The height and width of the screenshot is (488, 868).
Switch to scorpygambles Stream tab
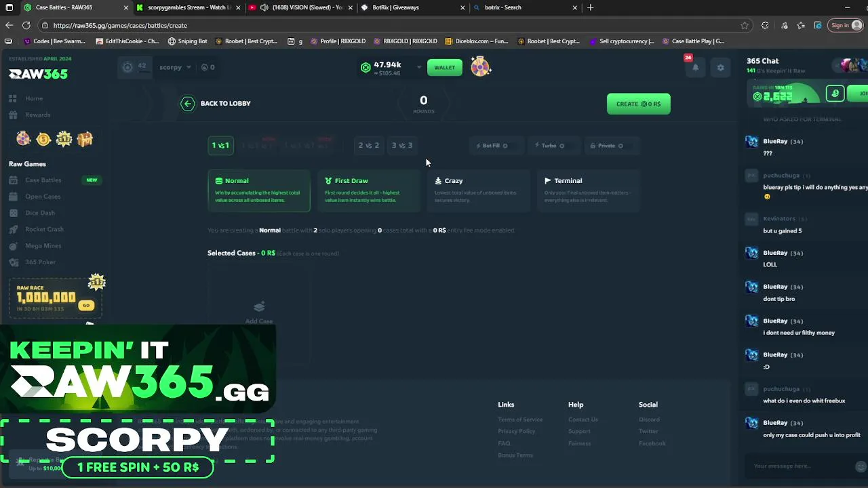tap(188, 7)
